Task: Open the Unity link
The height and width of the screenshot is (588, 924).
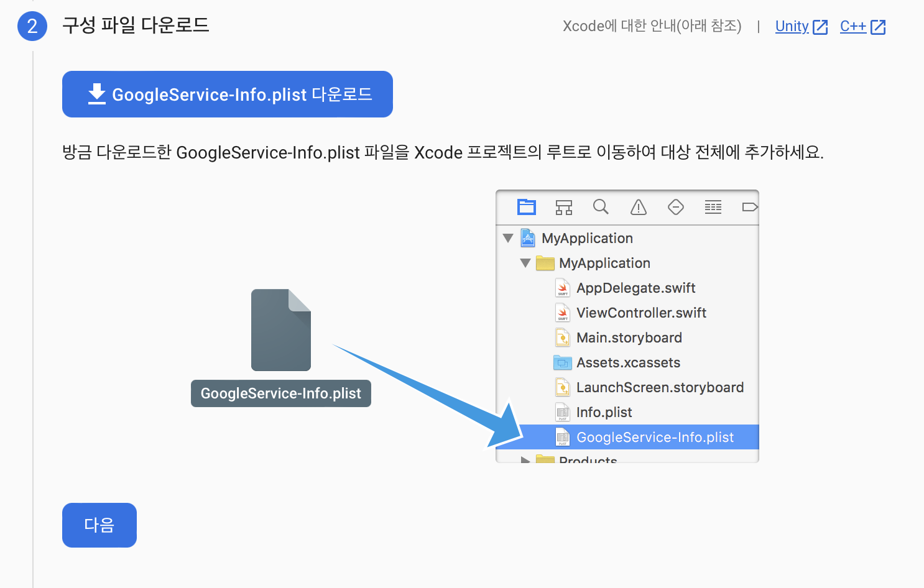Action: coord(792,26)
